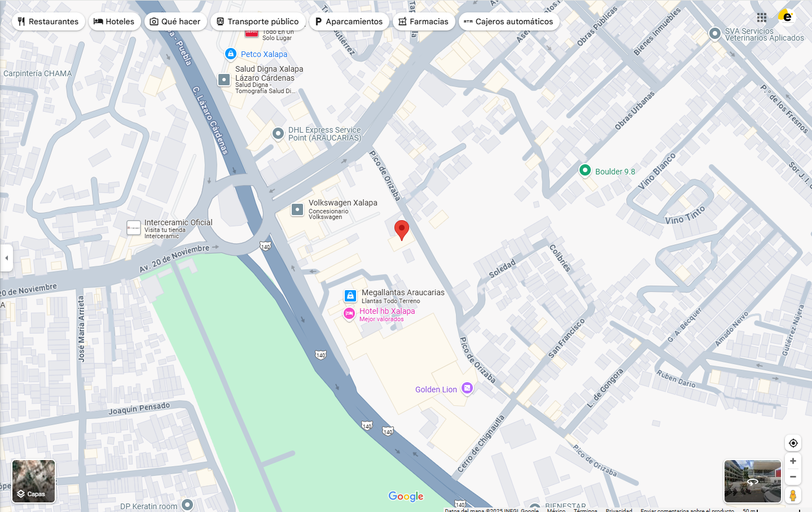Click the Boulder 9.8 green marker

tap(585, 170)
